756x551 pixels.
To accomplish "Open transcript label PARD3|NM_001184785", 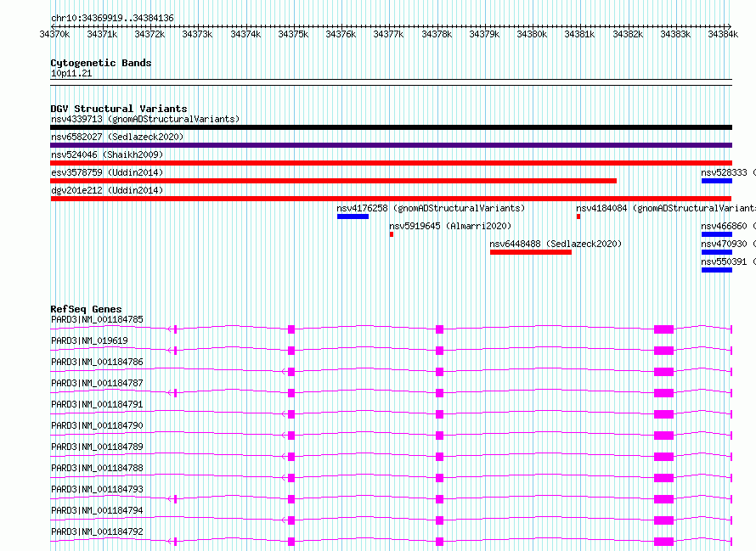I will (x=97, y=319).
